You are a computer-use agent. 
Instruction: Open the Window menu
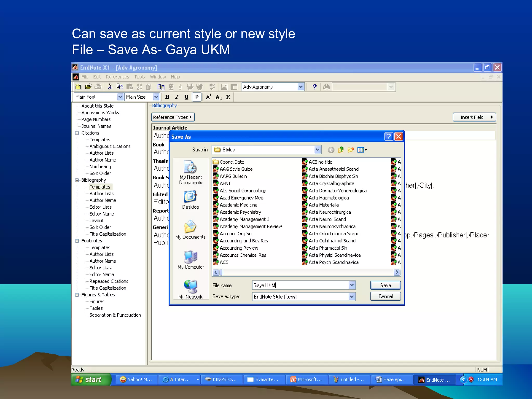[158, 77]
